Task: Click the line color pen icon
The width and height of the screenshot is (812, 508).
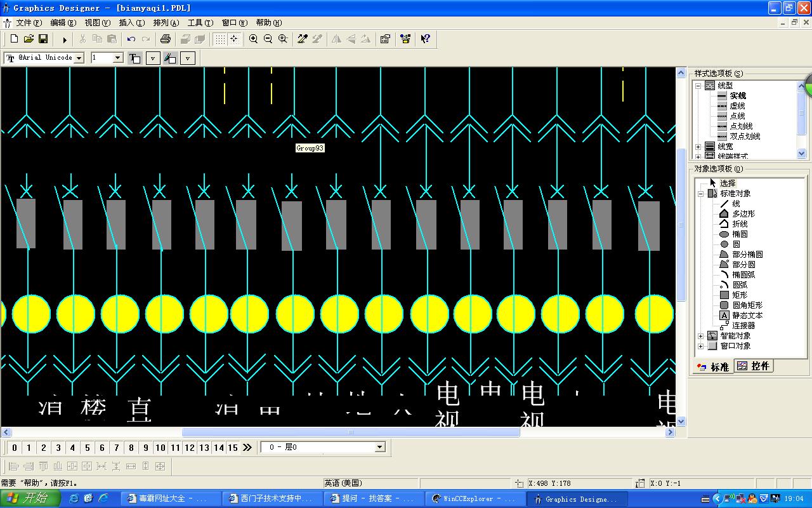Action: pyautogui.click(x=170, y=58)
